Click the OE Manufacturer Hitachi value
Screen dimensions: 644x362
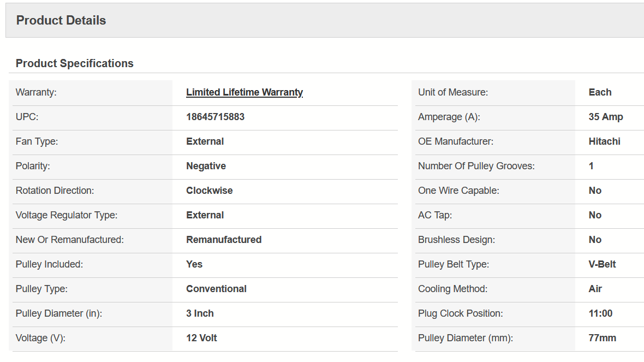tap(604, 141)
